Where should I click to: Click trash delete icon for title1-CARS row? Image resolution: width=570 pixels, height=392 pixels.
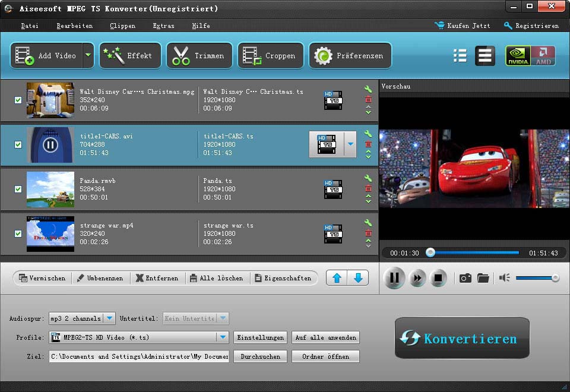tap(368, 144)
